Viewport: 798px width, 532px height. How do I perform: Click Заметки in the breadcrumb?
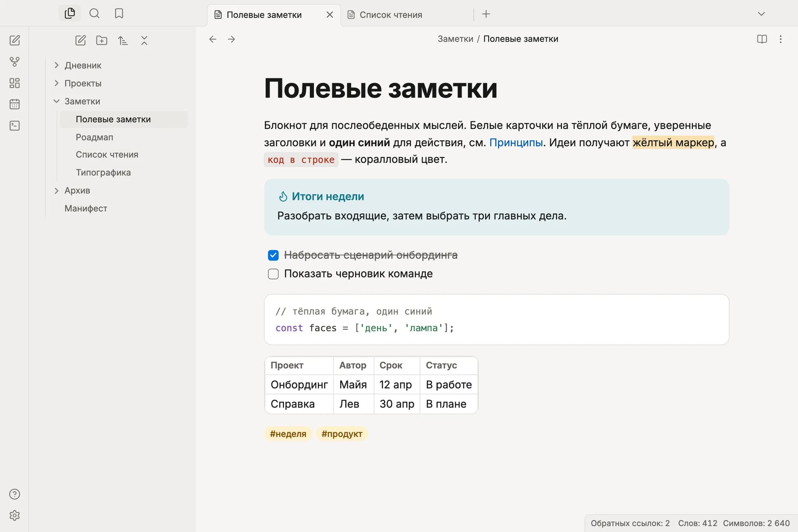point(455,39)
